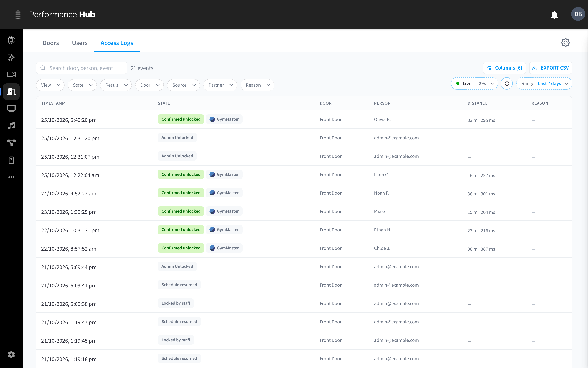Image resolution: width=588 pixels, height=368 pixels.
Task: Open the sparkle AI sidebar icon
Action: coord(11,57)
